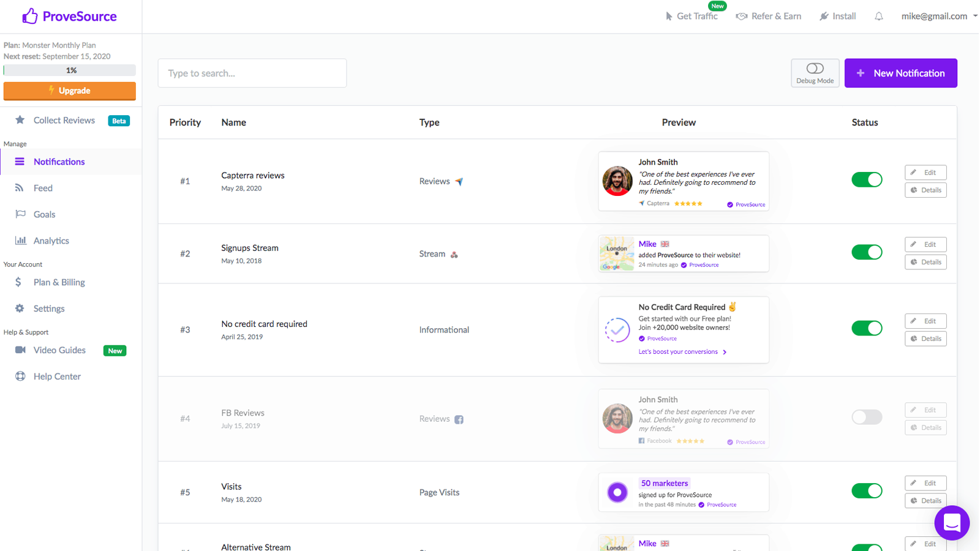
Task: Edit No credit card required notification
Action: [925, 321]
